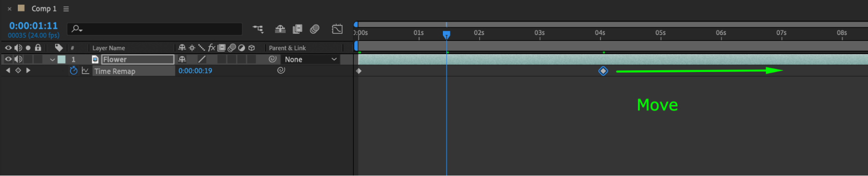Open the Composition Mini-Flowchart icon
This screenshot has height=176, width=868.
click(258, 29)
